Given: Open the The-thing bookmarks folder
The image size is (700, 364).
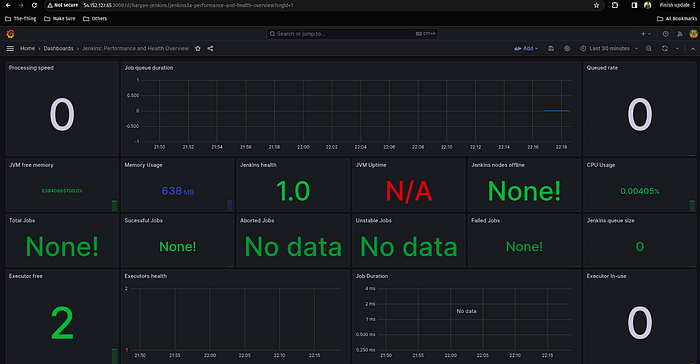Looking at the screenshot, I should pyautogui.click(x=21, y=19).
